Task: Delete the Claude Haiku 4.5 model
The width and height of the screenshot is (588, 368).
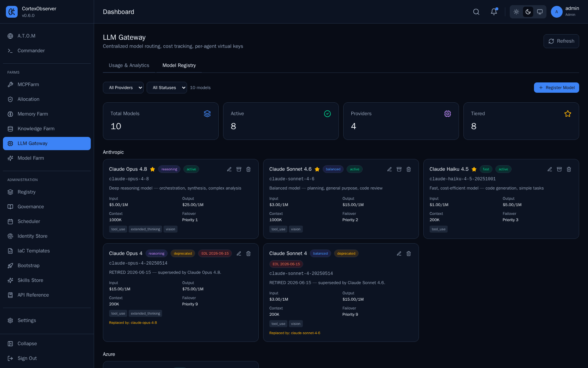Action: coord(569,169)
